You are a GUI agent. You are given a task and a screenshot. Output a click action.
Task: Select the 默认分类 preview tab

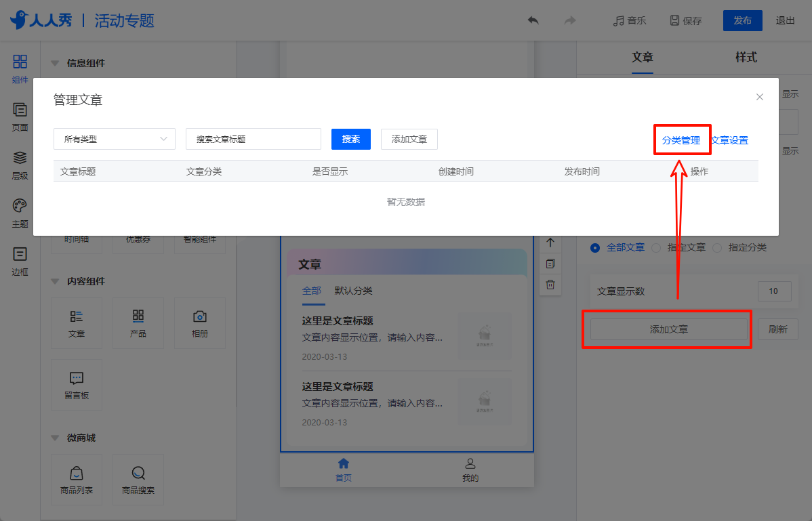pyautogui.click(x=354, y=291)
